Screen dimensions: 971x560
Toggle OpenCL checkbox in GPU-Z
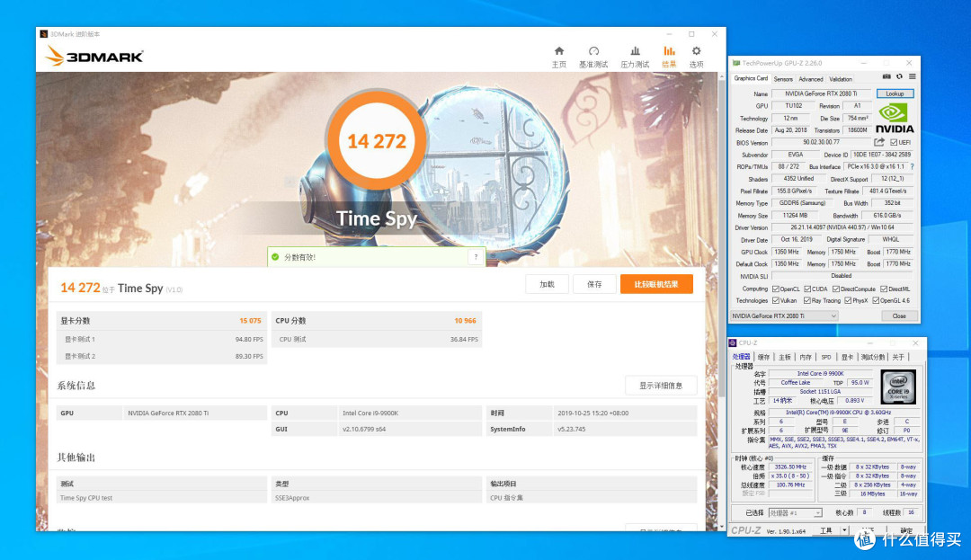[x=775, y=289]
